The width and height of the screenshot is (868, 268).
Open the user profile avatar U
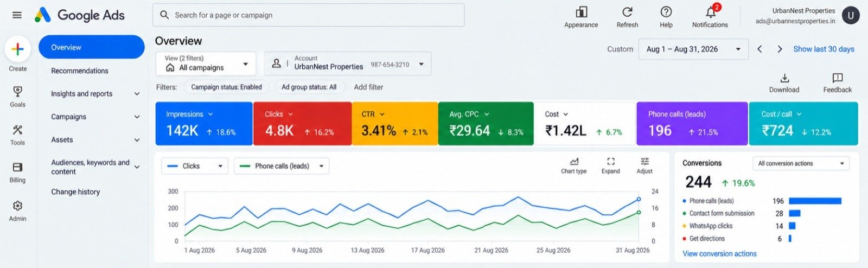click(x=851, y=15)
